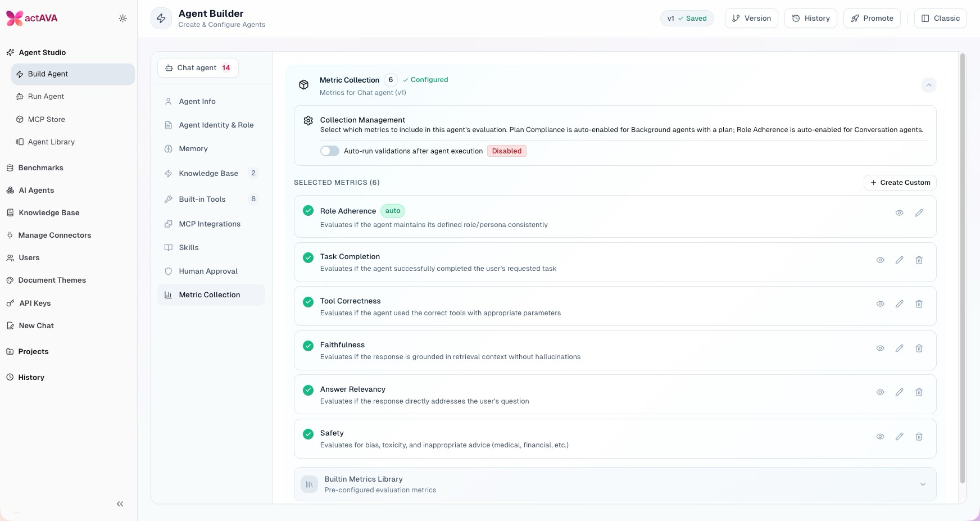Collapse the Metric Collection panel chevron
Image resolution: width=980 pixels, height=521 pixels.
tap(928, 85)
